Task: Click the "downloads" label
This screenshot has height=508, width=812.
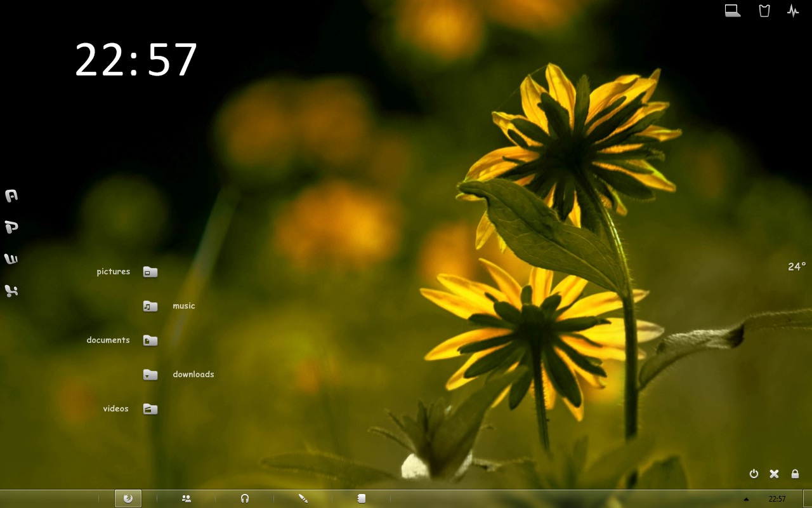Action: click(x=193, y=375)
